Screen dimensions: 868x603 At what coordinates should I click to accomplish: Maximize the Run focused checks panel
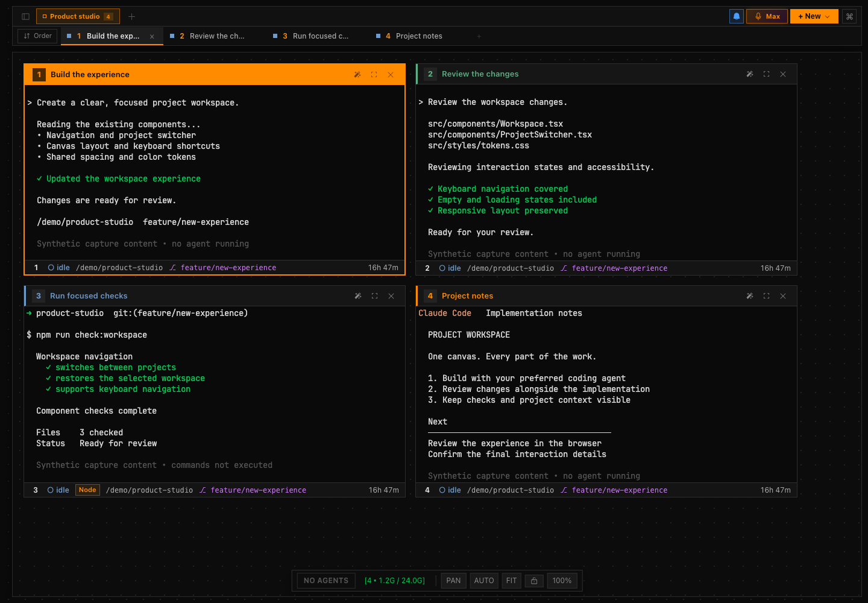374,296
